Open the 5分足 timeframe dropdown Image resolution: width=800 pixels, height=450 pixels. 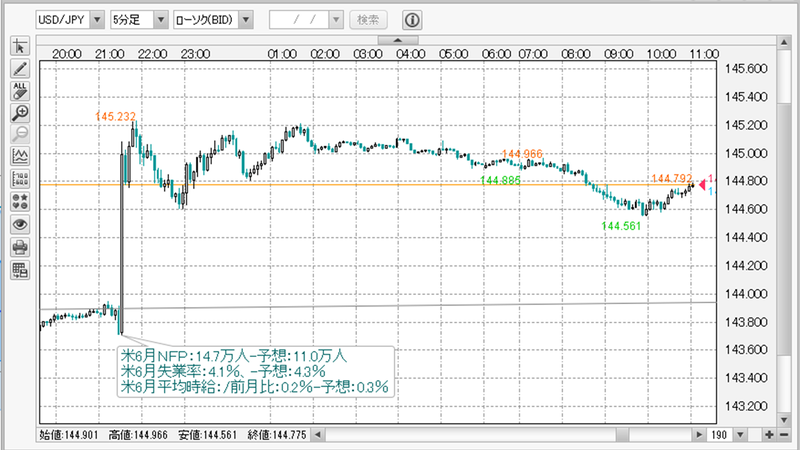(161, 20)
